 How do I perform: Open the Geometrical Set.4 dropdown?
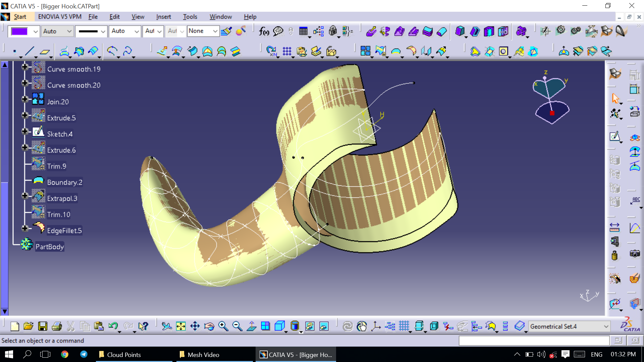[606, 326]
